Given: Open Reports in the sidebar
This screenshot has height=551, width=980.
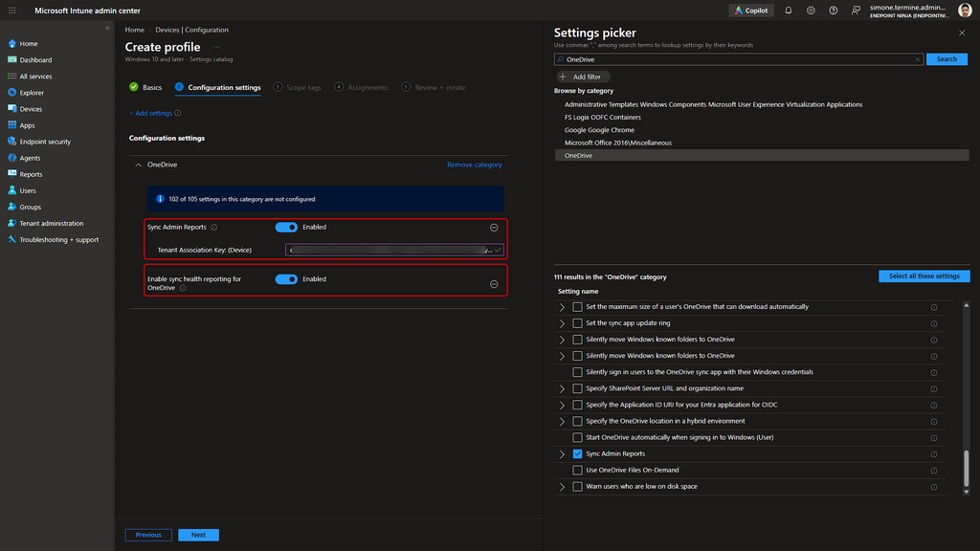Looking at the screenshot, I should tap(31, 174).
